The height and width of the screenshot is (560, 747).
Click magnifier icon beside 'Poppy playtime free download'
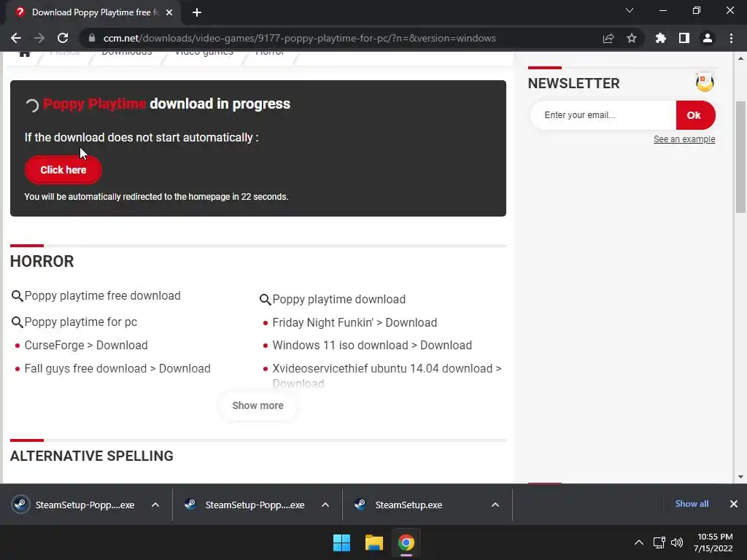(x=18, y=296)
